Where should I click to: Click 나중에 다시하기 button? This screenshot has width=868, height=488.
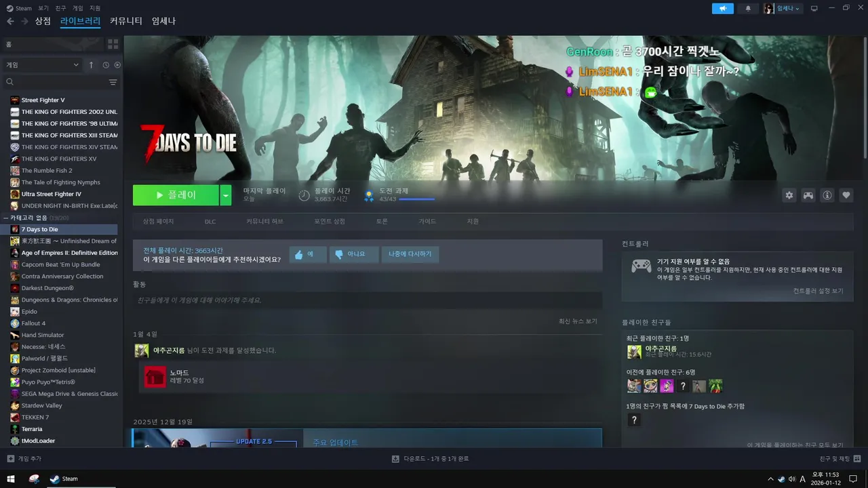(410, 254)
